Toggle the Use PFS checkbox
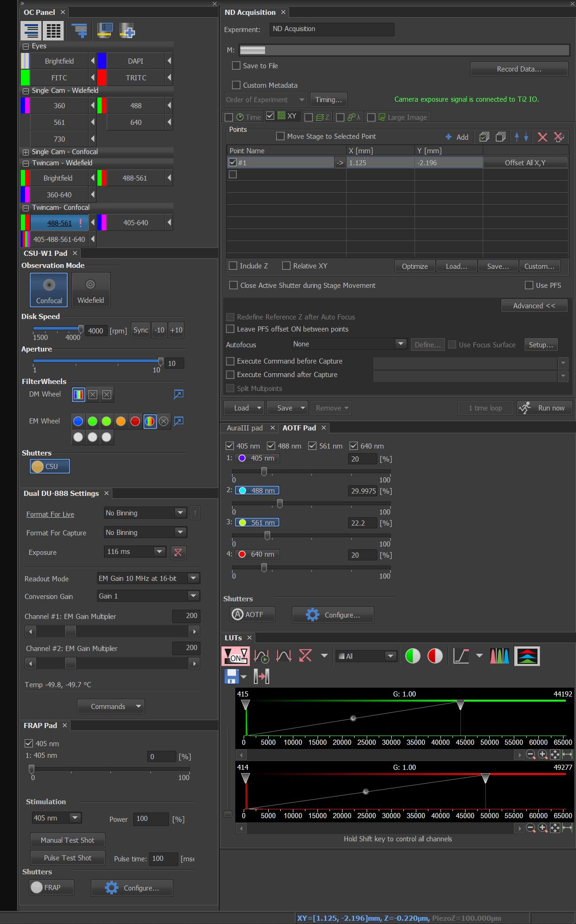 click(529, 285)
